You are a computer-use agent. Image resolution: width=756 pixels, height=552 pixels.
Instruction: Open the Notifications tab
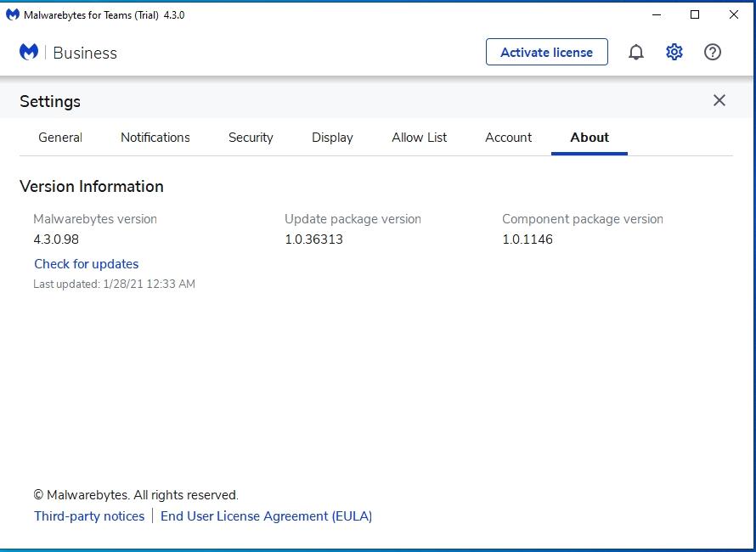coord(155,138)
